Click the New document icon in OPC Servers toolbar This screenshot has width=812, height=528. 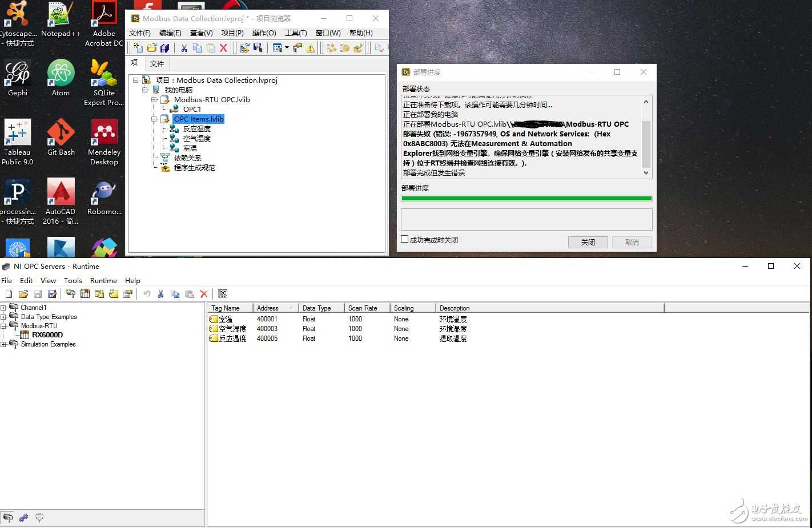pos(9,294)
